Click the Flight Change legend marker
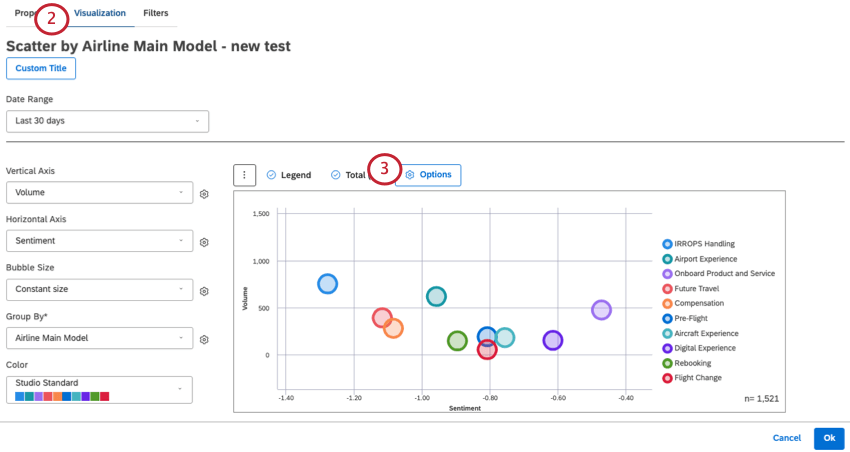 point(667,378)
